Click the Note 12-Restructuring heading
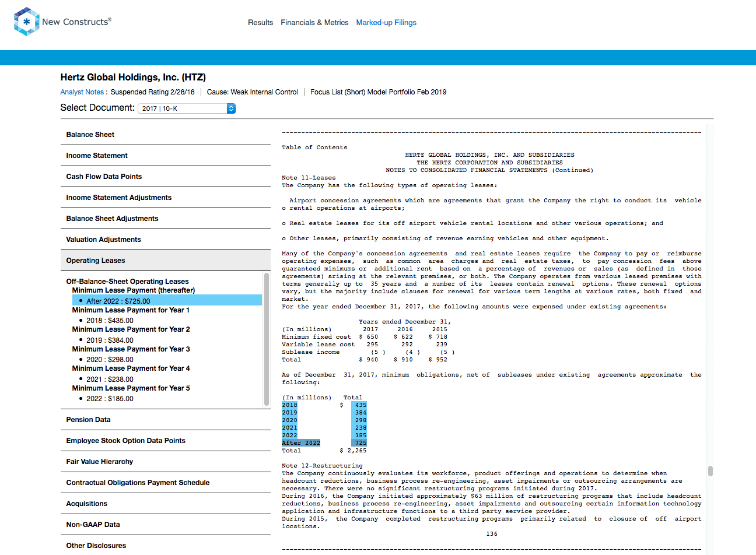This screenshot has width=756, height=555. [x=322, y=466]
